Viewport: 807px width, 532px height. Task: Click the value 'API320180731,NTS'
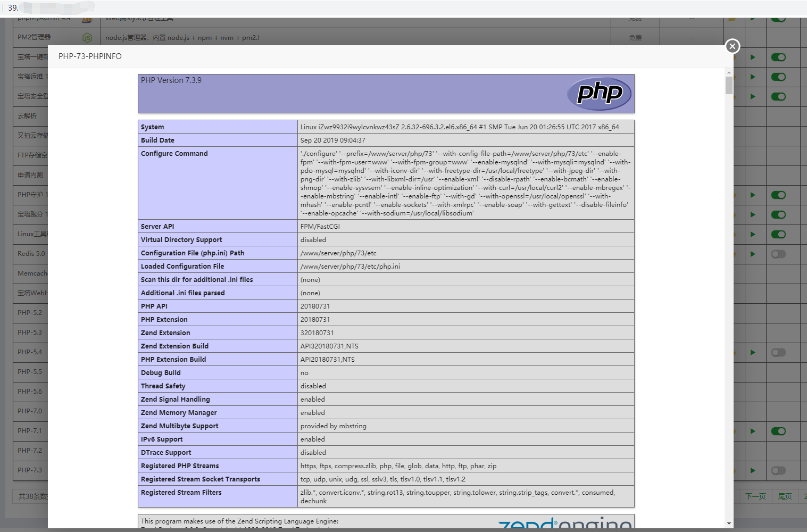point(329,346)
